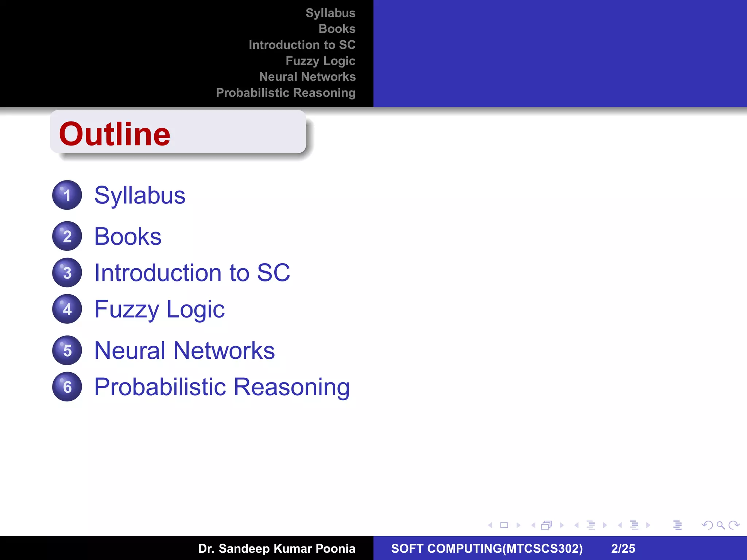Click the numbered ball 3 bullet
Image resolution: width=747 pixels, height=560 pixels.
click(x=67, y=273)
